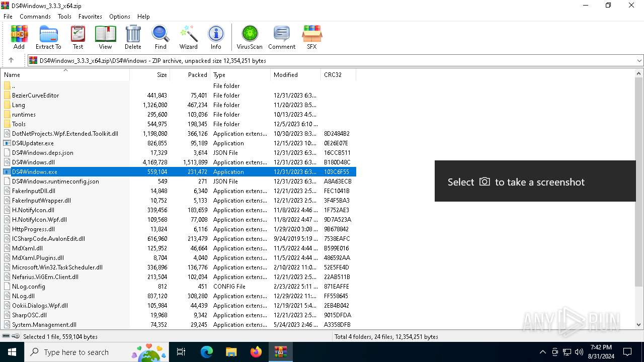Expand the address path dropdown
Viewport: 644px width, 362px height.
pyautogui.click(x=639, y=61)
